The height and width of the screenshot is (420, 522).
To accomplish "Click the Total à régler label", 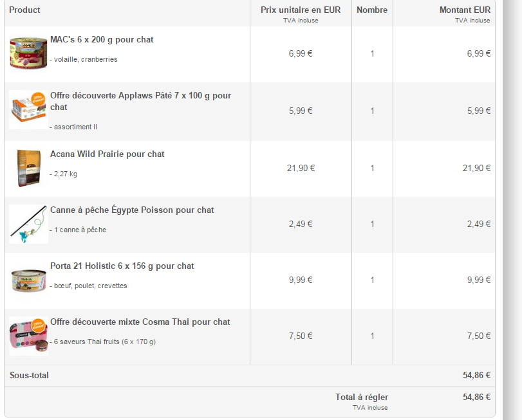I will pyautogui.click(x=361, y=397).
